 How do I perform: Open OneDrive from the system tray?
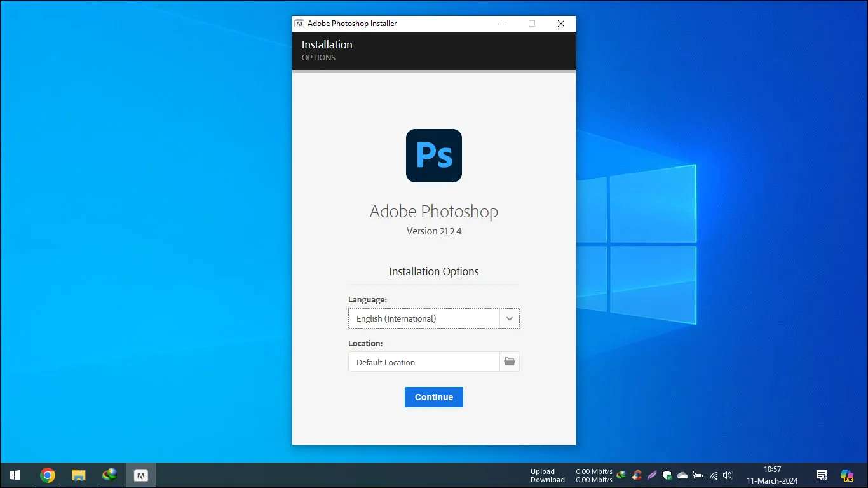tap(682, 475)
